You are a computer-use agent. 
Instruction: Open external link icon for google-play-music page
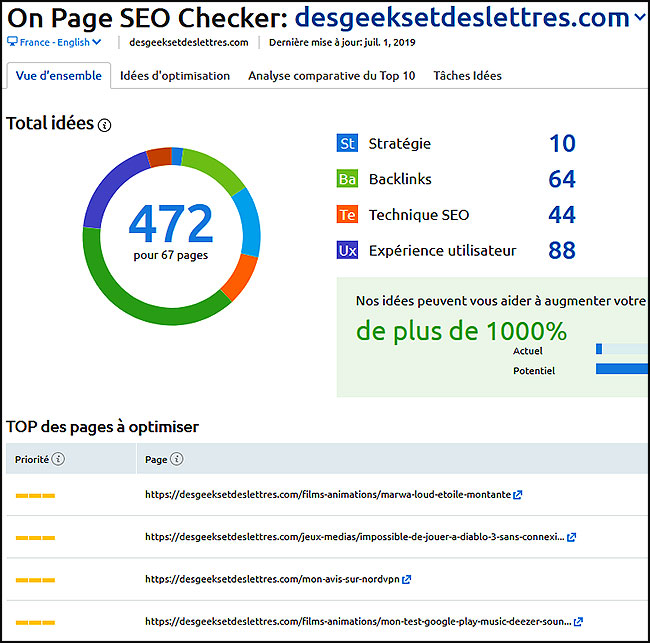[x=578, y=621]
